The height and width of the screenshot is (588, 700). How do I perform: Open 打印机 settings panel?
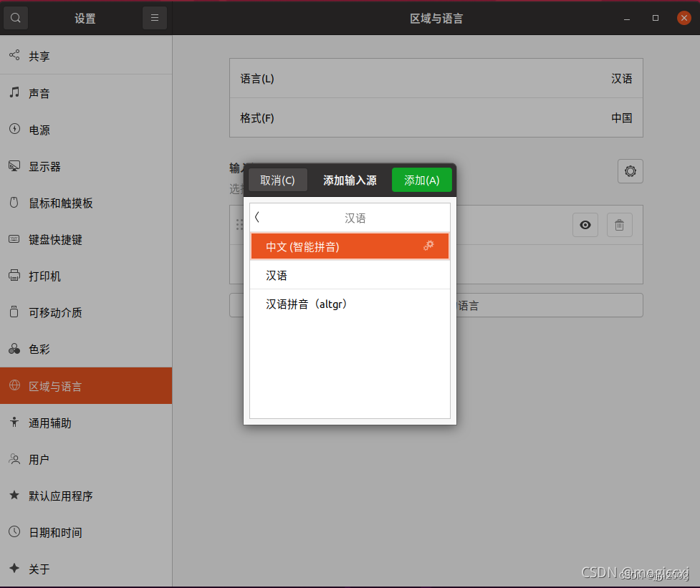pos(86,276)
